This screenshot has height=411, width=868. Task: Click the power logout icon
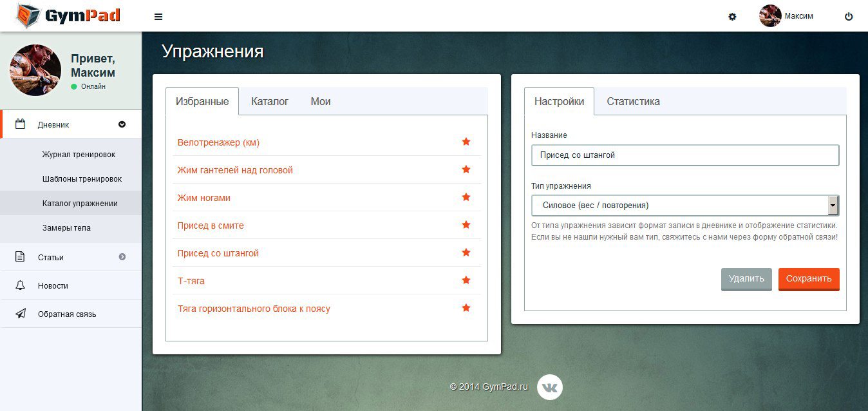pos(849,17)
